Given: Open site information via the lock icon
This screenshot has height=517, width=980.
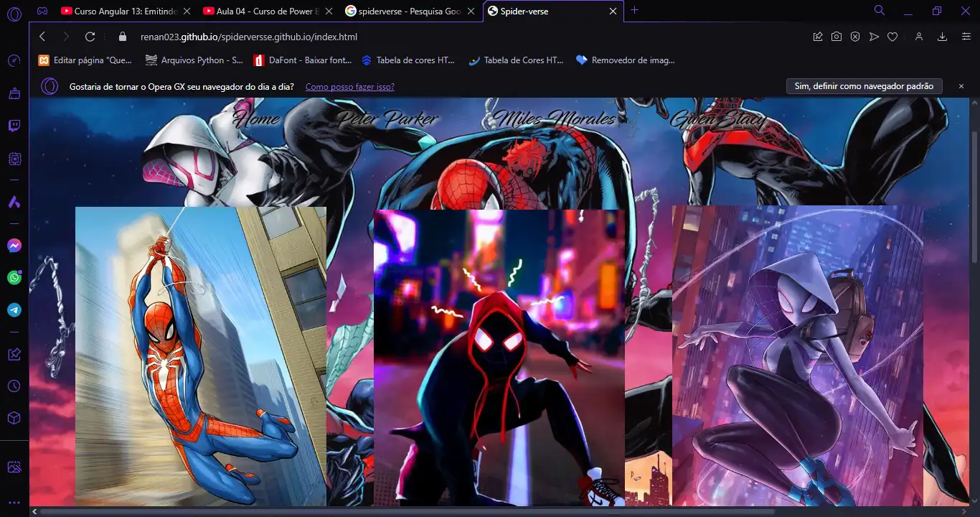Looking at the screenshot, I should coord(122,37).
